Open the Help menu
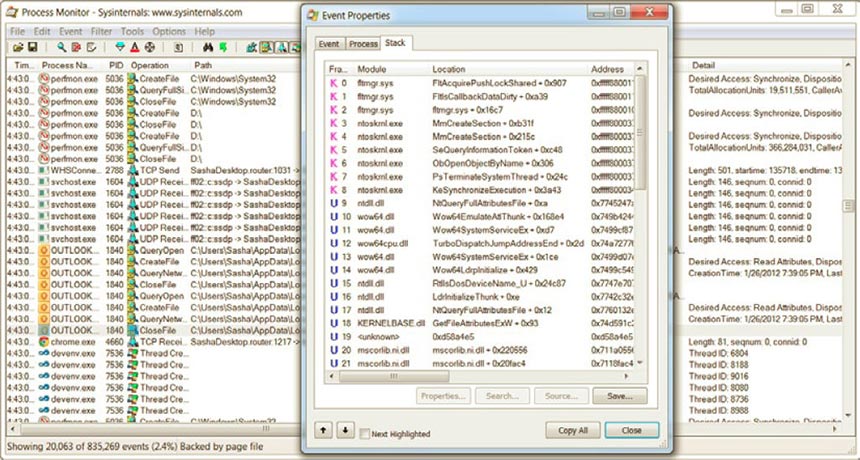This screenshot has width=860, height=460. [x=205, y=31]
